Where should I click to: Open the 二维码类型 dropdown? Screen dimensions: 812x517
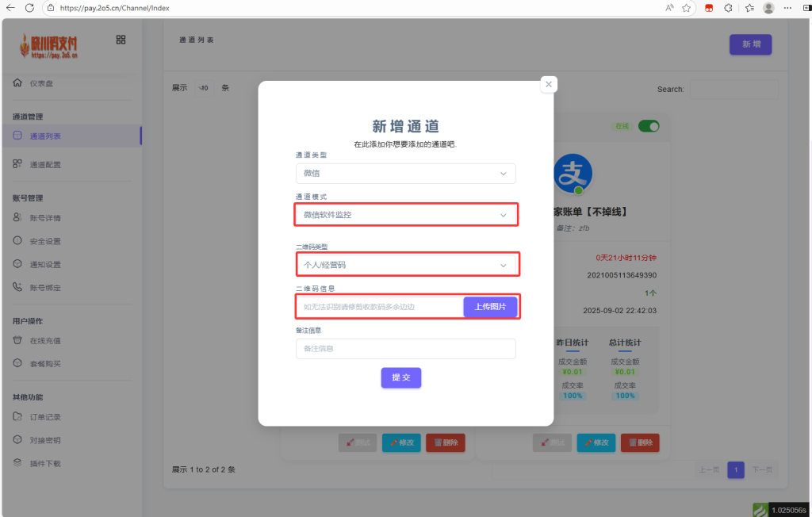pyautogui.click(x=405, y=265)
